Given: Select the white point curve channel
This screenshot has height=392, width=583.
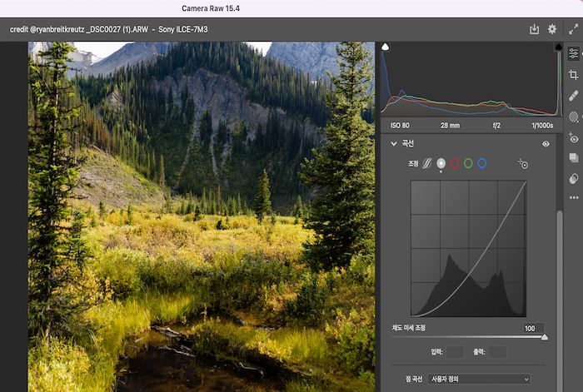Looking at the screenshot, I should 441,163.
